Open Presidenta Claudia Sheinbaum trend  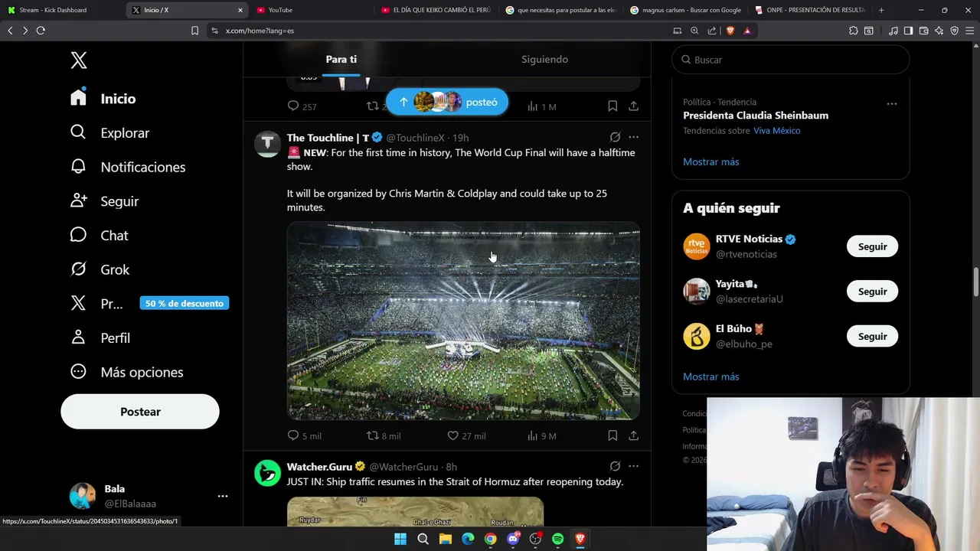(756, 116)
